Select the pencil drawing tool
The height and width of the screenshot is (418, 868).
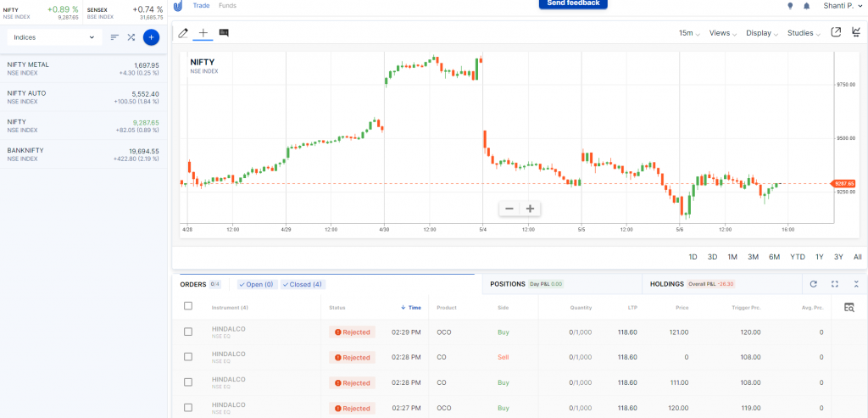[x=183, y=33]
